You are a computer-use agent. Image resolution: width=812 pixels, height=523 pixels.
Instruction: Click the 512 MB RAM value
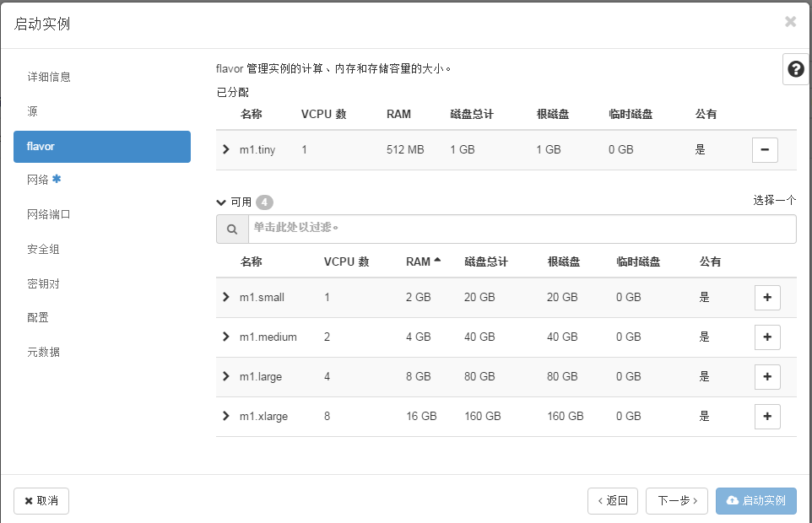click(405, 150)
